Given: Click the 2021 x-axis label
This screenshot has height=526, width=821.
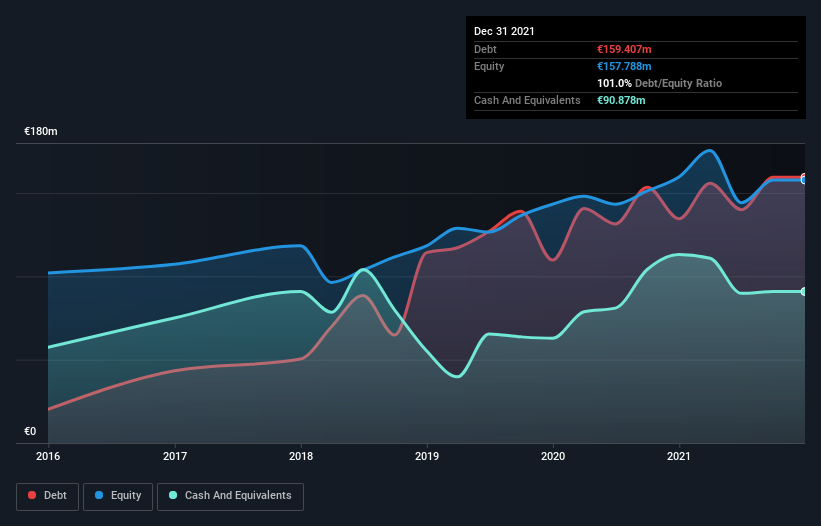Looking at the screenshot, I should (x=679, y=456).
